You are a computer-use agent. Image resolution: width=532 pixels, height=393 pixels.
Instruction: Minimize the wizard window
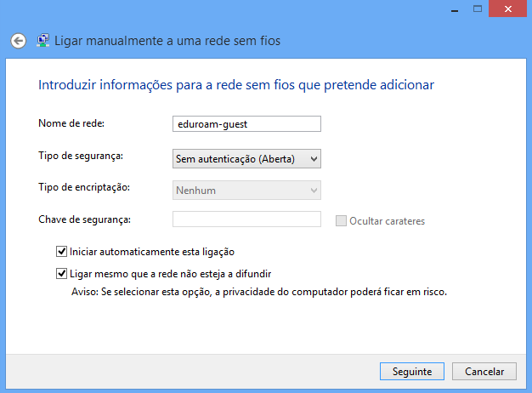tap(455, 9)
